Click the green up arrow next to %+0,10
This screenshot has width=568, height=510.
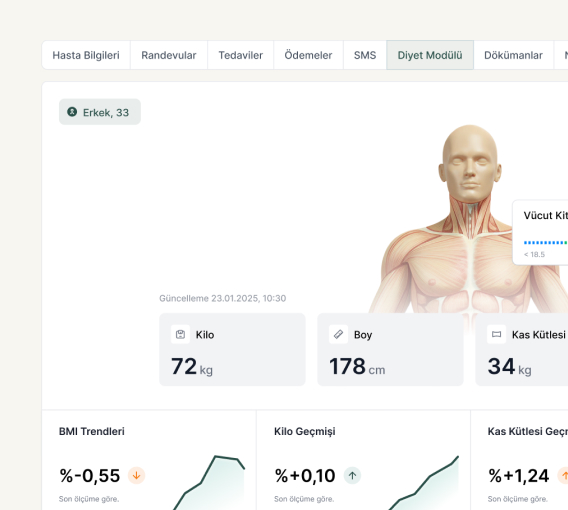(352, 476)
